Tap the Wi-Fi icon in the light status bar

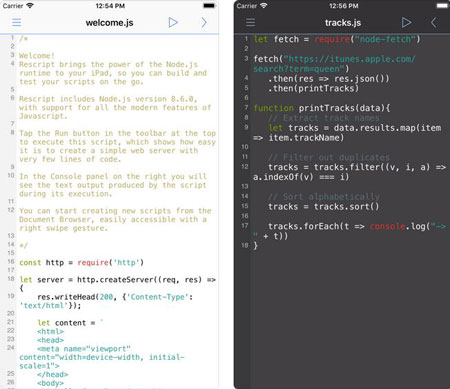(x=30, y=6)
